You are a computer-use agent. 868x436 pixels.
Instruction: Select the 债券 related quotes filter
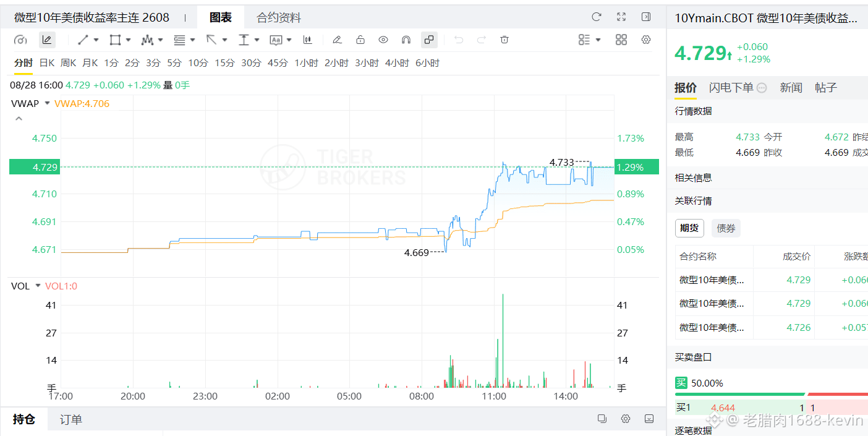coord(726,228)
